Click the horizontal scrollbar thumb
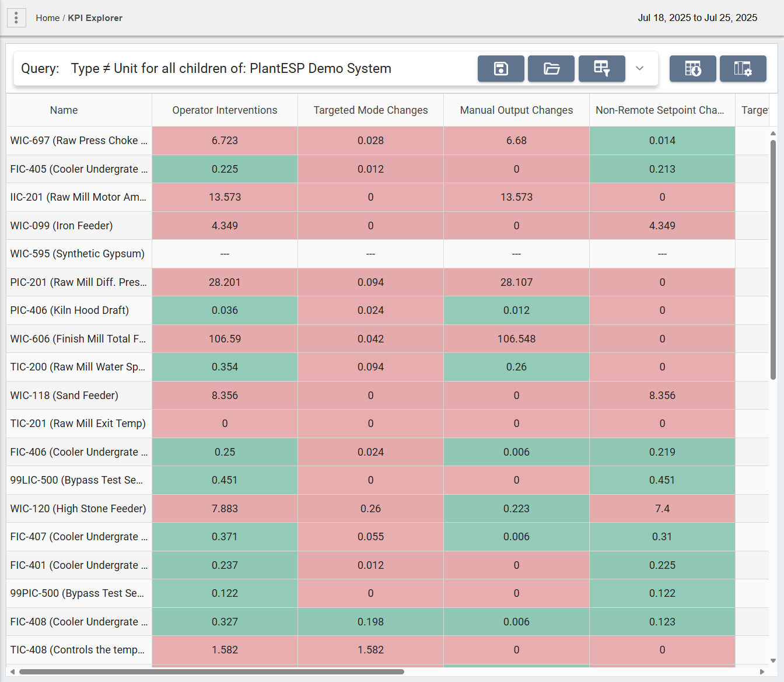The width and height of the screenshot is (784, 682). pos(212,671)
